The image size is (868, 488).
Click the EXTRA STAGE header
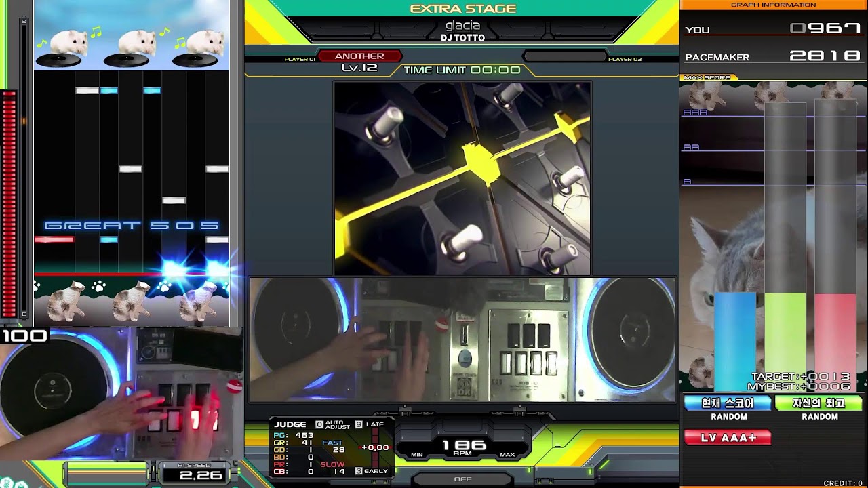463,9
